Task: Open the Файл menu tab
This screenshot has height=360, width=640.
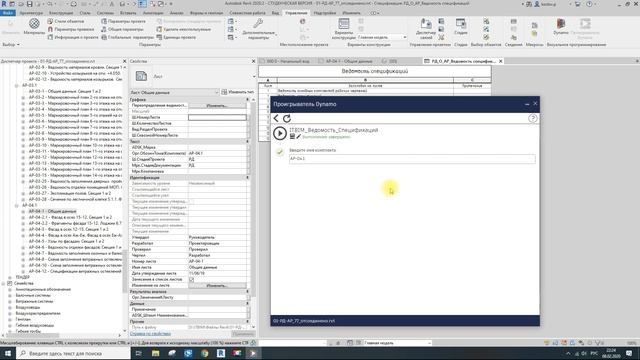Action: 8,13
